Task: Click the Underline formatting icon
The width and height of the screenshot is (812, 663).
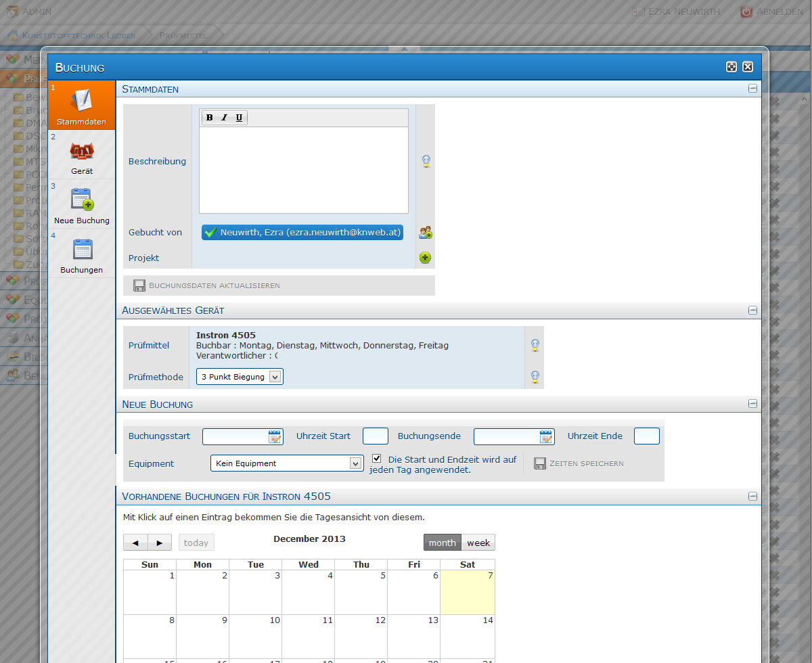Action: (239, 118)
